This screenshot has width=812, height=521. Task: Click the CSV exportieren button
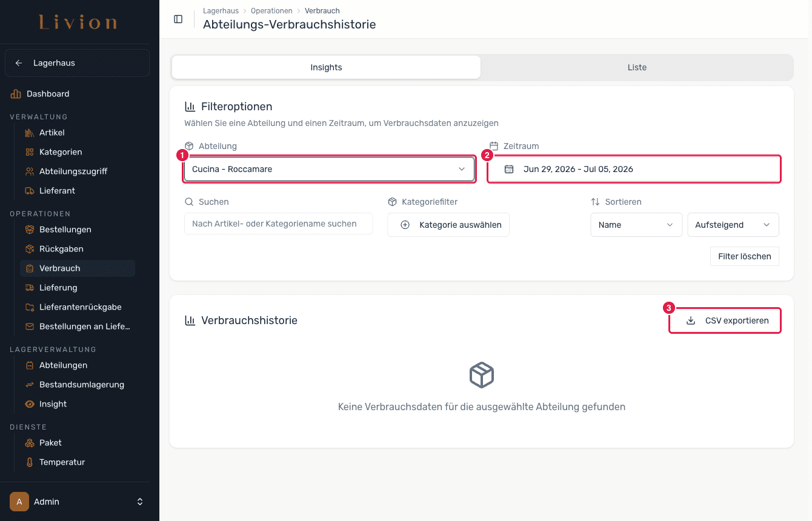(x=725, y=320)
